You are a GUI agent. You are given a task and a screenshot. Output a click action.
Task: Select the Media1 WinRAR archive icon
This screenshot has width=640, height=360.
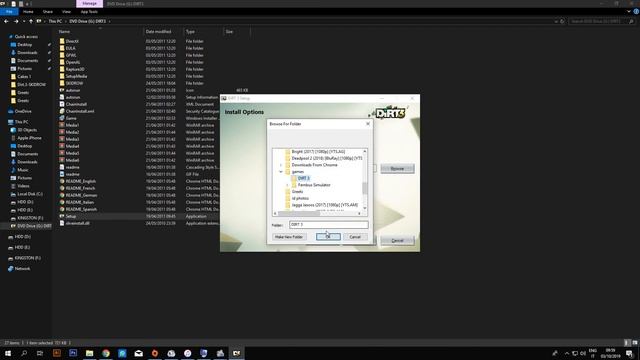click(62, 125)
